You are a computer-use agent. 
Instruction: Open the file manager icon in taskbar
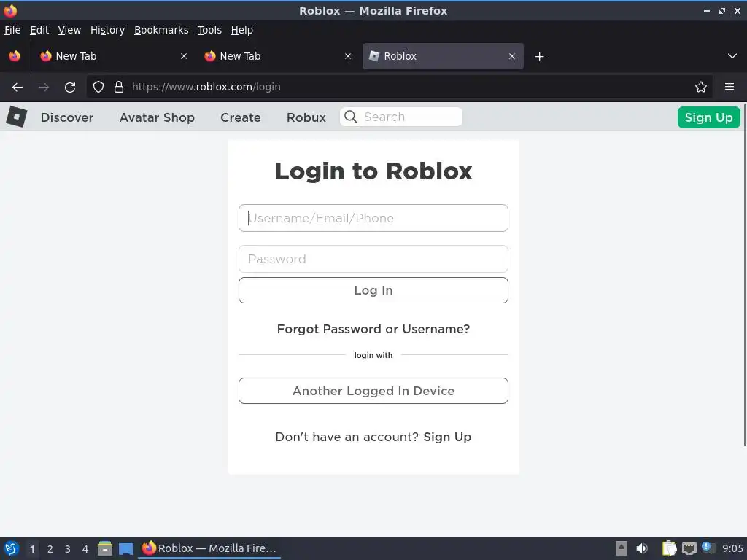(105, 548)
